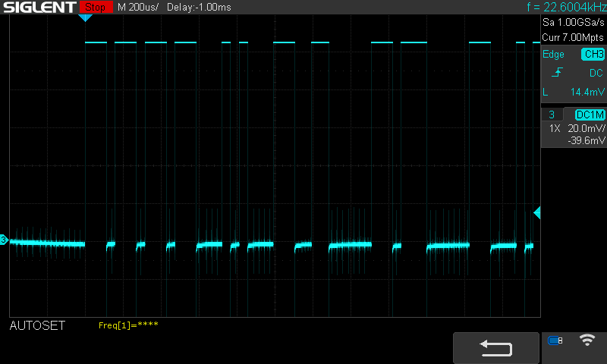Select the WiFi status icon
607x364 pixels.
coord(587,340)
